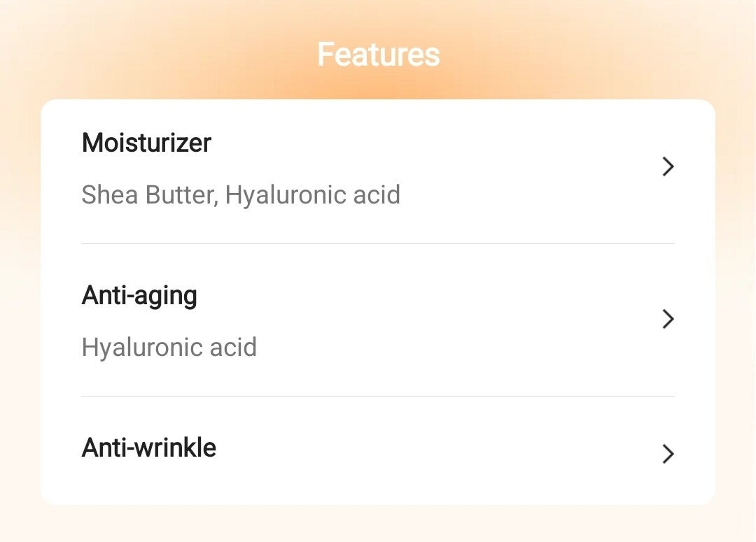Select Hyaluronic acid text under Anti-aging
The width and height of the screenshot is (756, 542).
pos(169,347)
